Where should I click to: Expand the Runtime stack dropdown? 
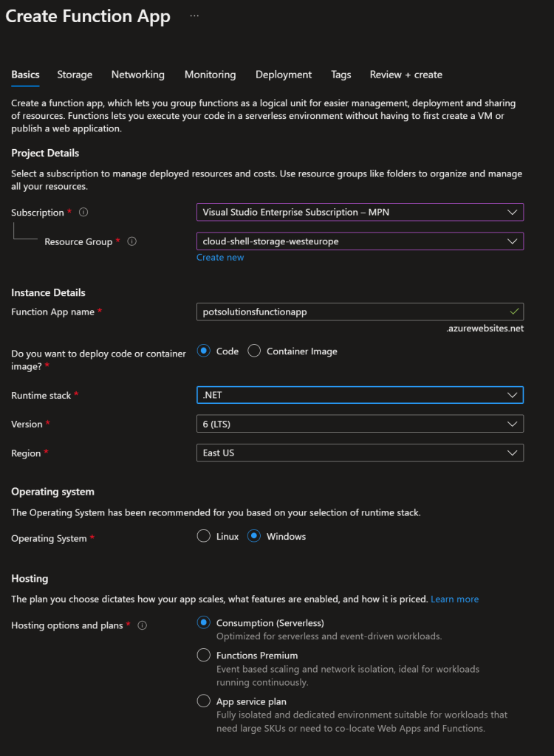pos(360,395)
